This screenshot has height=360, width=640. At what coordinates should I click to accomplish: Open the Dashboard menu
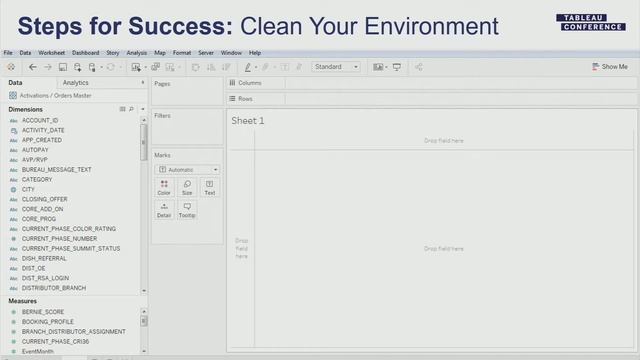[x=86, y=53]
